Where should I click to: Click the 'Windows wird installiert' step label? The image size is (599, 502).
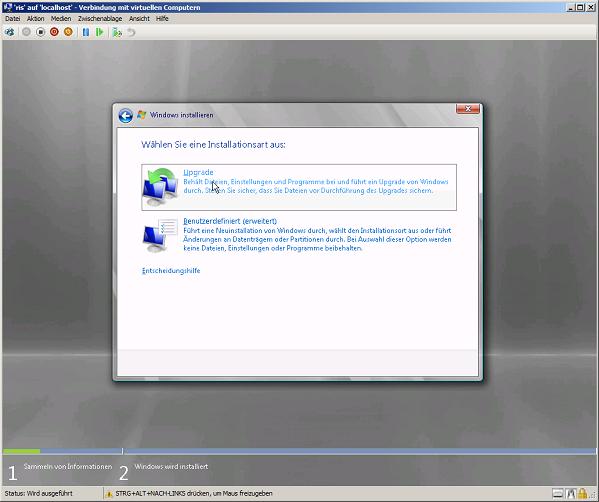click(x=171, y=466)
